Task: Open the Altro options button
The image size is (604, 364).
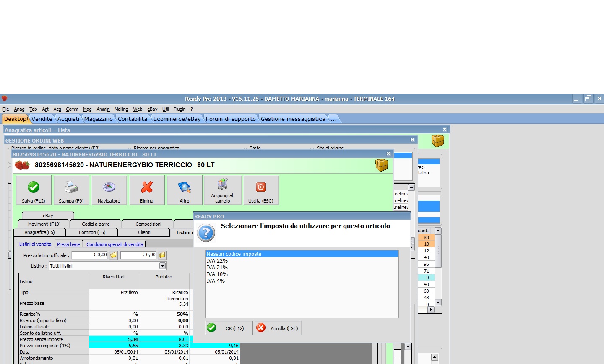Action: pyautogui.click(x=185, y=190)
